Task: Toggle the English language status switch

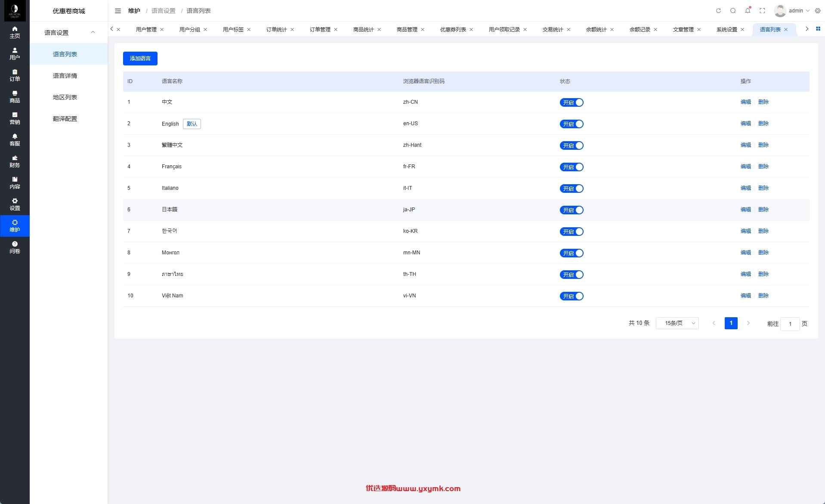Action: pyautogui.click(x=572, y=124)
